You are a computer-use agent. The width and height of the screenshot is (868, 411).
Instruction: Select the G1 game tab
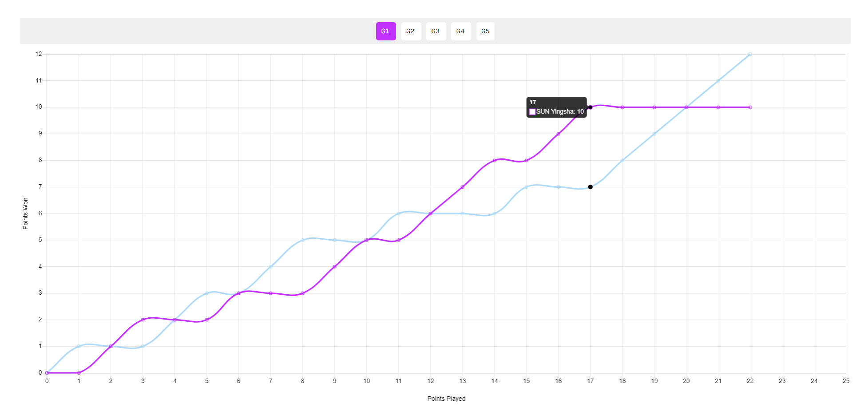pyautogui.click(x=385, y=32)
